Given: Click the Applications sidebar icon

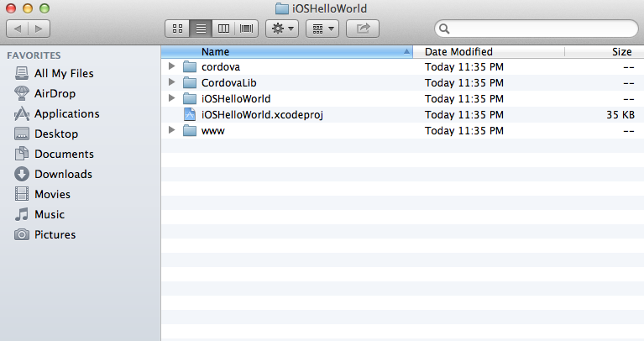Looking at the screenshot, I should click(22, 113).
